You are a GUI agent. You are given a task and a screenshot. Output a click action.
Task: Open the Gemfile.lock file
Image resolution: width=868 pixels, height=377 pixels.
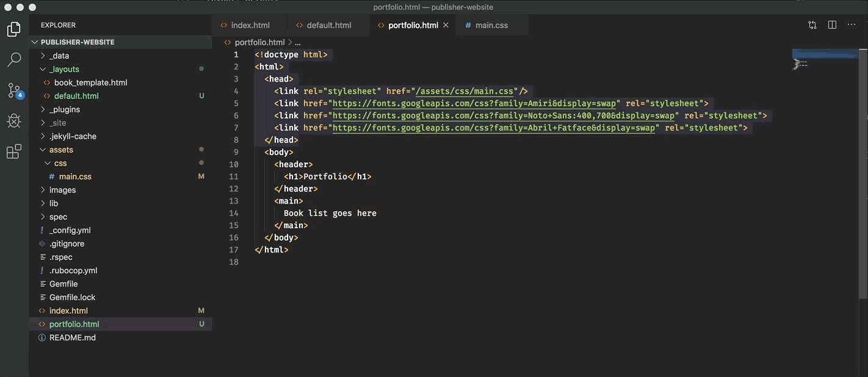pos(120,297)
